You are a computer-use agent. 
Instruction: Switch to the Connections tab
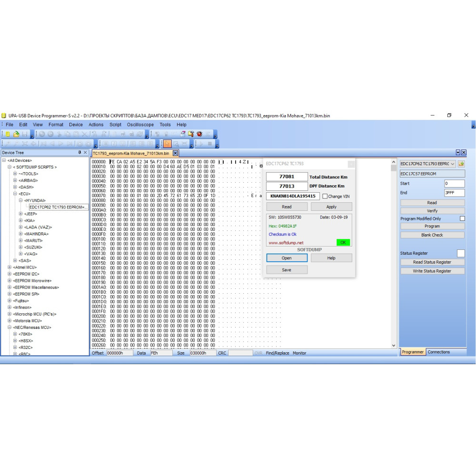[439, 352]
